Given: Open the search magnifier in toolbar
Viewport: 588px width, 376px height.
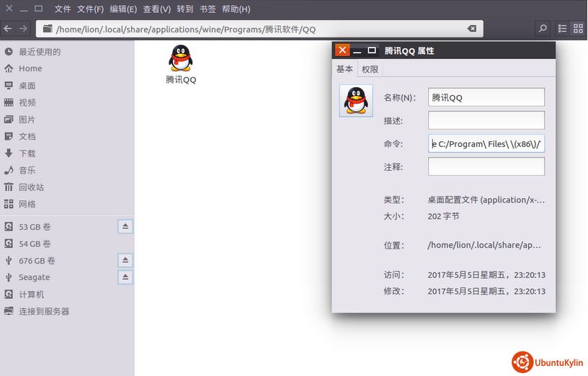Looking at the screenshot, I should (543, 29).
